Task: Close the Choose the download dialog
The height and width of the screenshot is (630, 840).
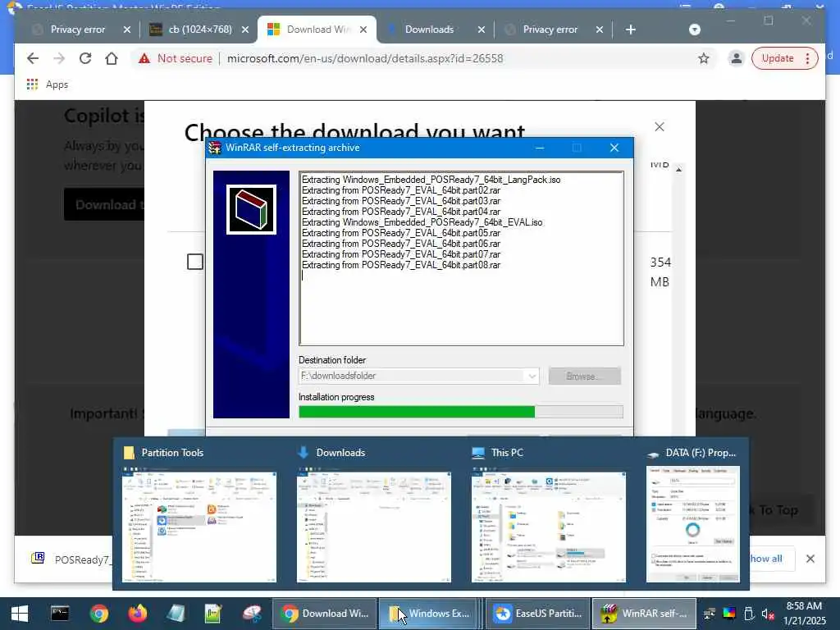Action: pos(660,126)
